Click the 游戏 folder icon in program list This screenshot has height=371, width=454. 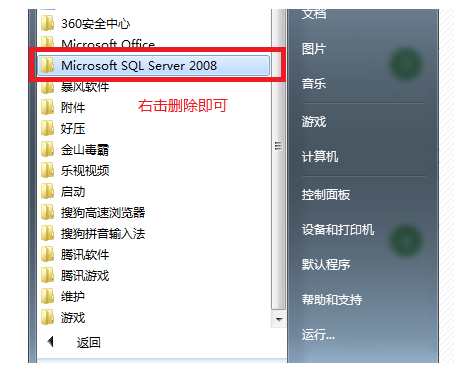pyautogui.click(x=47, y=317)
